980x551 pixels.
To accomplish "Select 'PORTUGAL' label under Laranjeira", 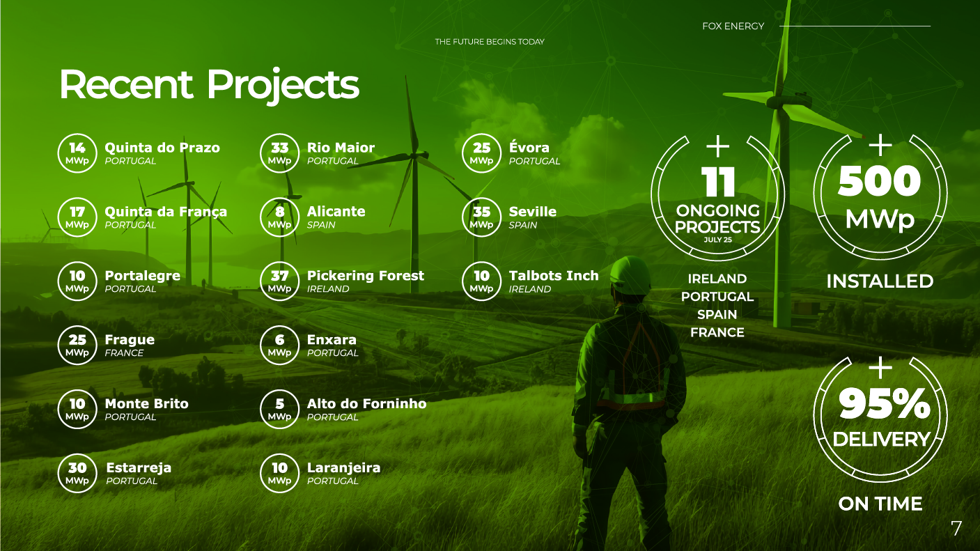I will coord(333,481).
